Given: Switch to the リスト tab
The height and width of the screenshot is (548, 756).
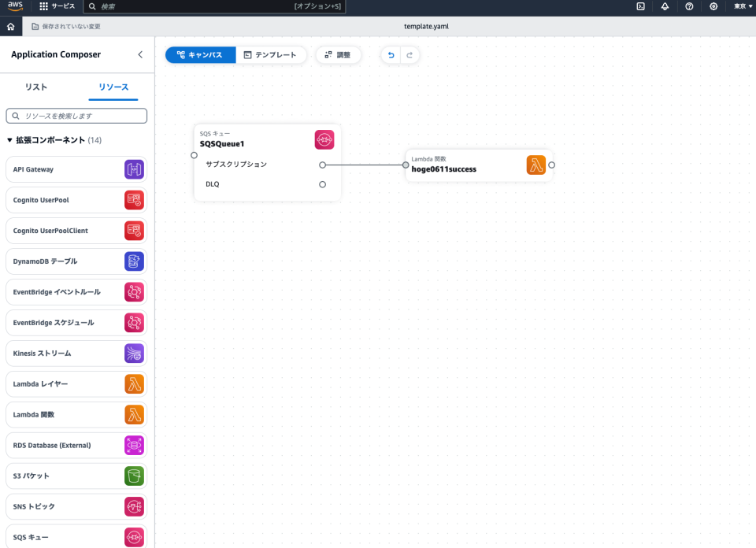Looking at the screenshot, I should tap(35, 87).
